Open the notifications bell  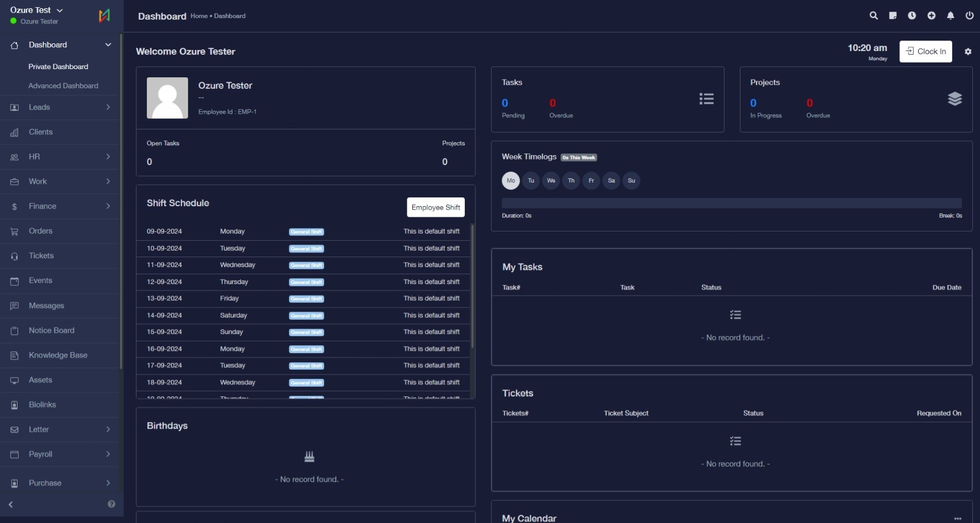point(950,16)
